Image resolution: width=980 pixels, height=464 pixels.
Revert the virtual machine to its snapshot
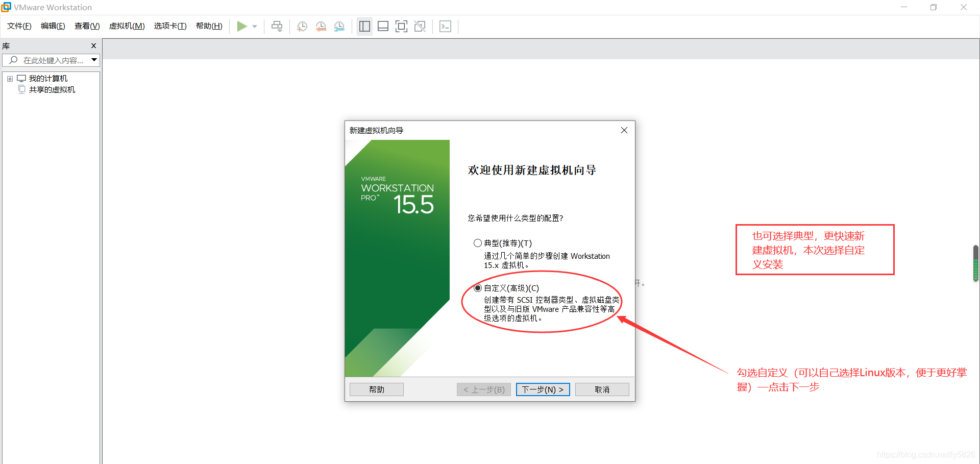[321, 27]
